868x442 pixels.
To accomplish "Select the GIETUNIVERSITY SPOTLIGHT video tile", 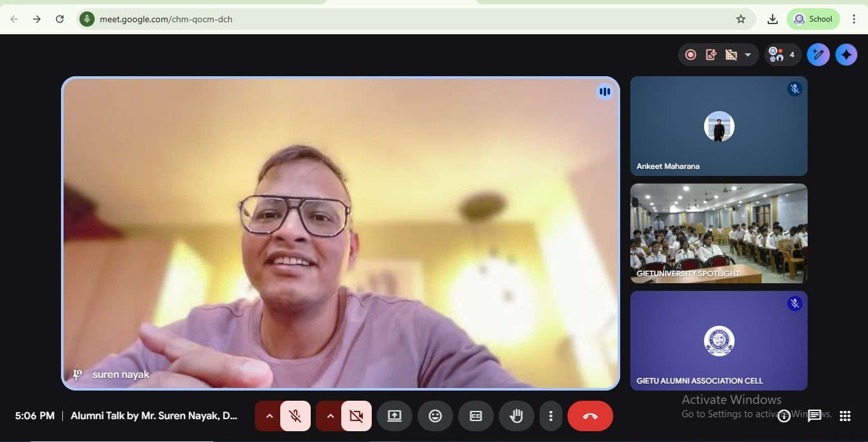I will 719,233.
